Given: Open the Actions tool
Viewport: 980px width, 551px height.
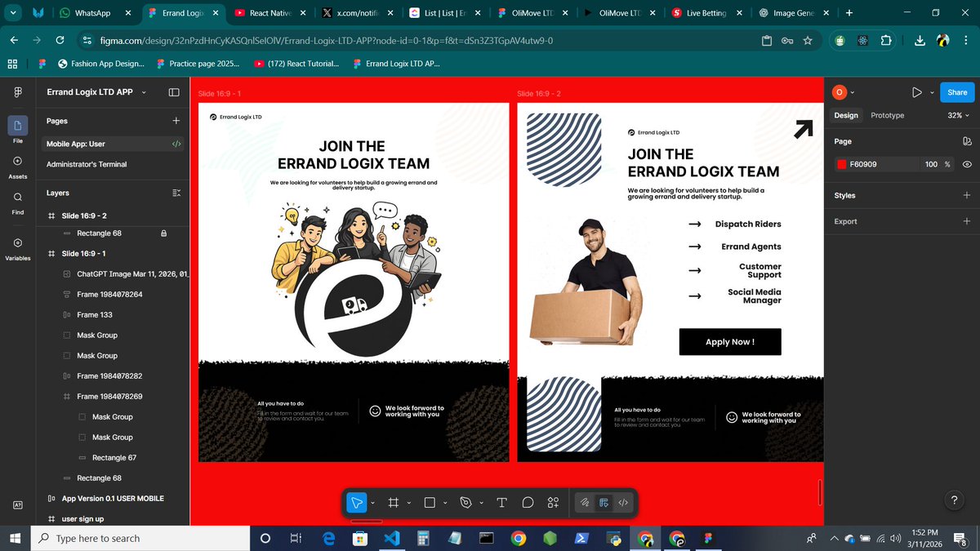Looking at the screenshot, I should (x=553, y=503).
